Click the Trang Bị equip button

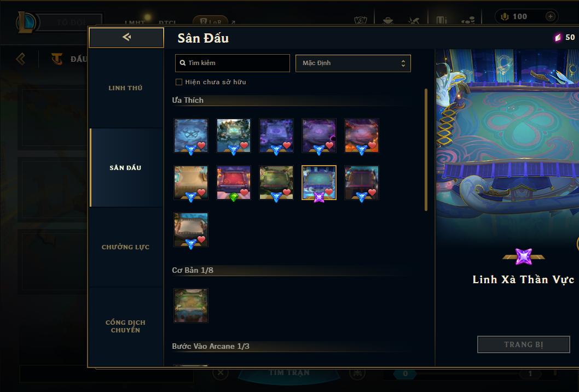(524, 344)
